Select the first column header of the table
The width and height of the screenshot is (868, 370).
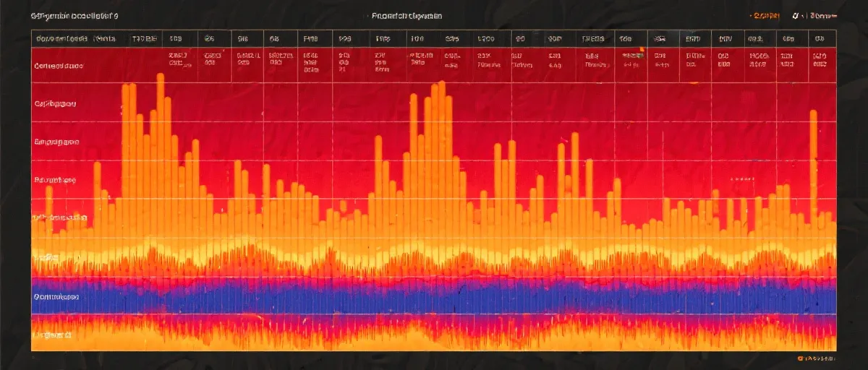[75, 39]
